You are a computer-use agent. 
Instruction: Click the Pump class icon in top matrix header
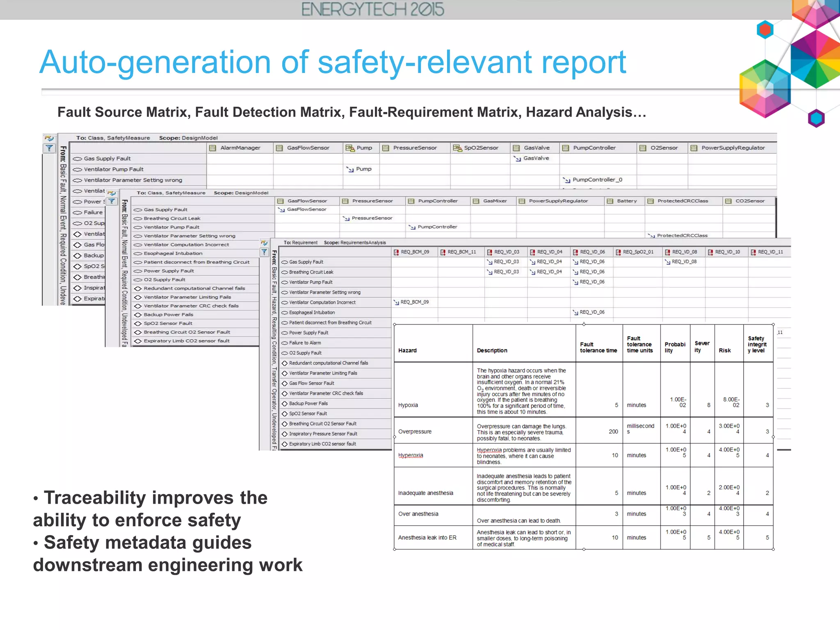pos(350,148)
